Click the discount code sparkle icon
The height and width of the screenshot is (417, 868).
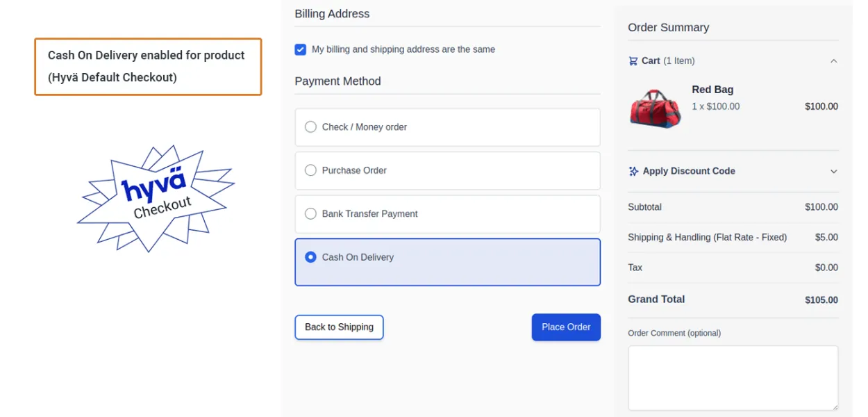pyautogui.click(x=633, y=171)
